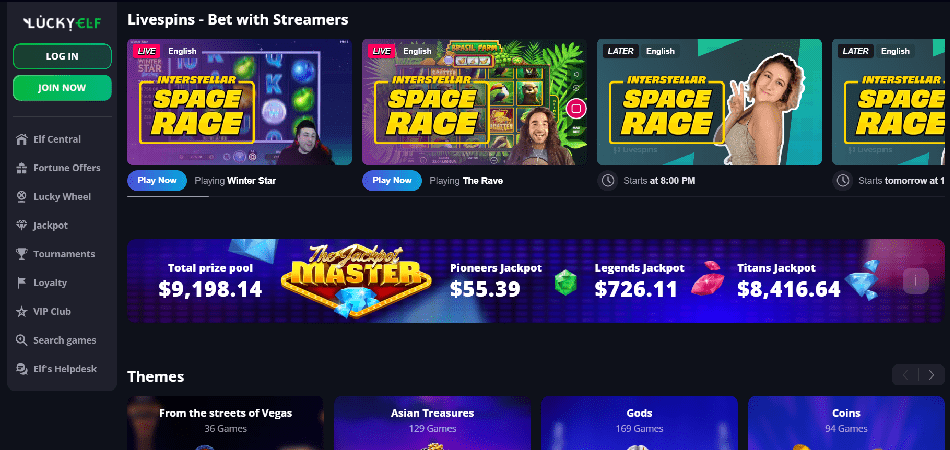Open the From the streets of Vegas theme

point(225,423)
